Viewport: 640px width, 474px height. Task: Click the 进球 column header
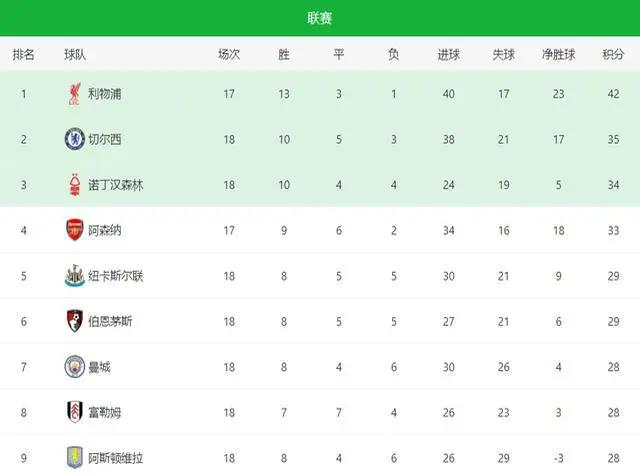point(449,54)
